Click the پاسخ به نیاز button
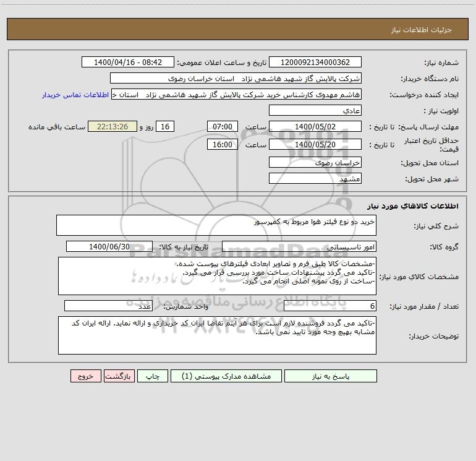This screenshot has width=476, height=461. click(x=330, y=376)
